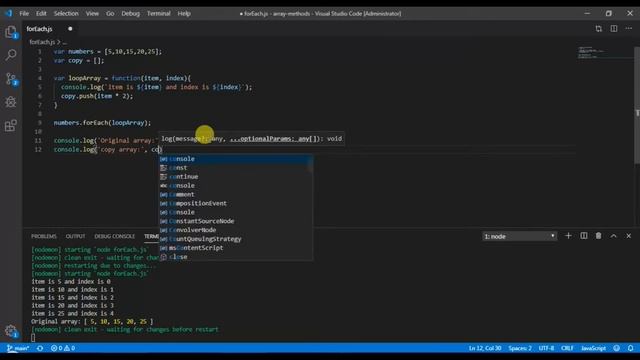Click the unsaved dot on the forEach.js tab
This screenshot has width=640, height=360.
70,29
